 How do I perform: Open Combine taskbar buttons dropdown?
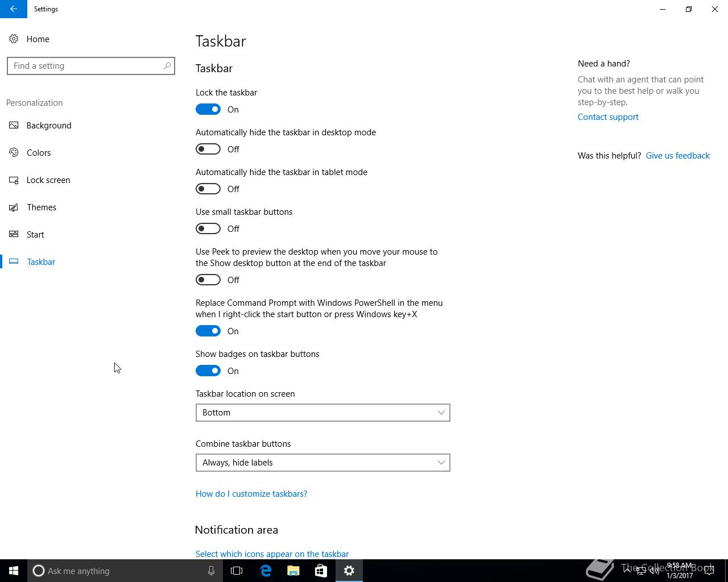pos(323,463)
